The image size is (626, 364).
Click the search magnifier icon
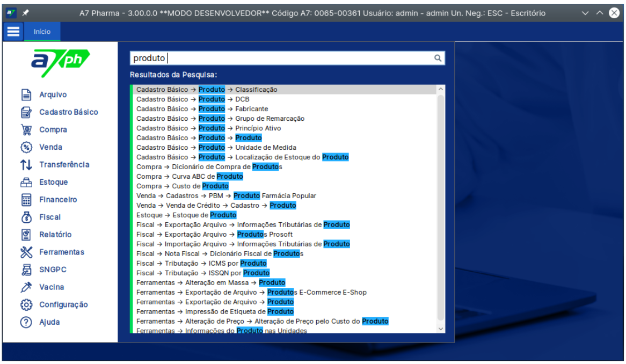click(438, 59)
